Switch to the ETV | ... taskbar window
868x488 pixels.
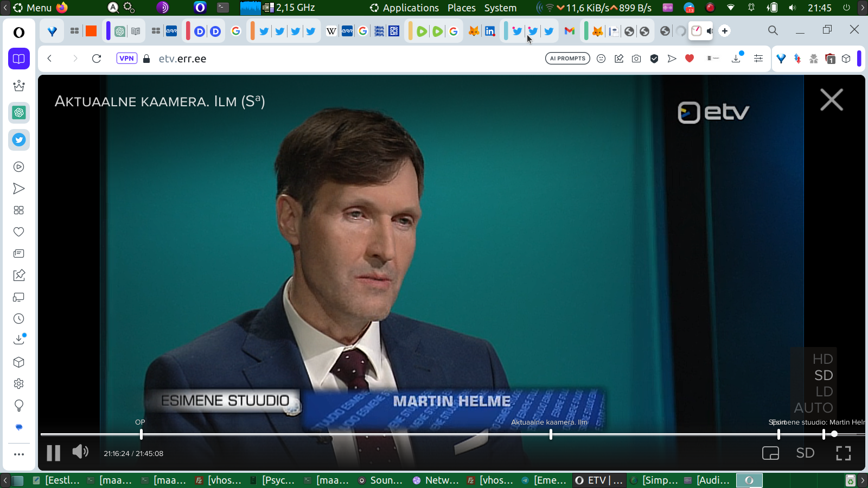pyautogui.click(x=599, y=480)
